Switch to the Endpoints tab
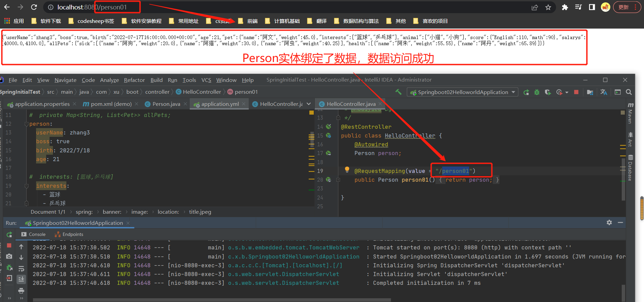644x302 pixels. (x=69, y=234)
